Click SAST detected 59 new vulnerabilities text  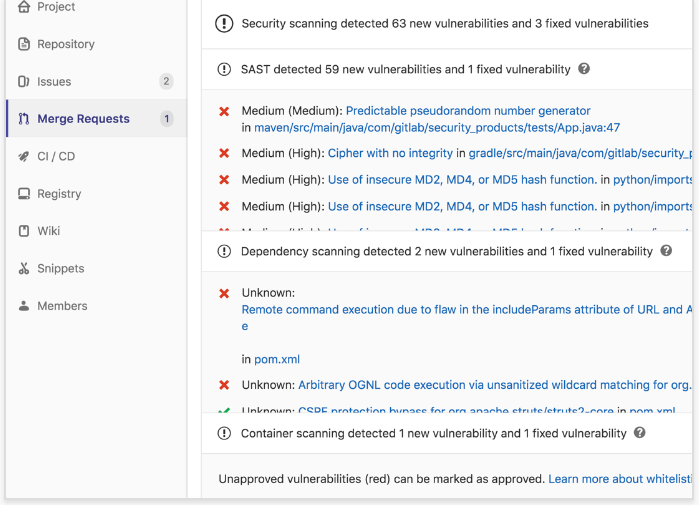coord(406,69)
